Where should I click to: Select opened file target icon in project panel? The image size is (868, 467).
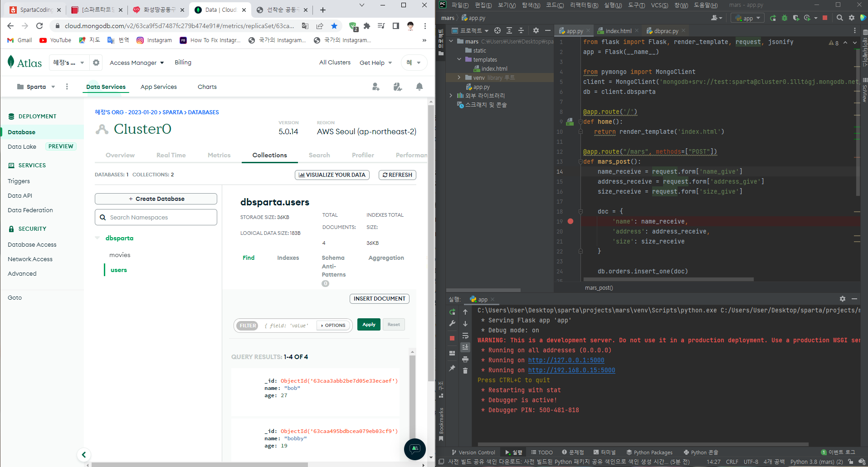[497, 31]
